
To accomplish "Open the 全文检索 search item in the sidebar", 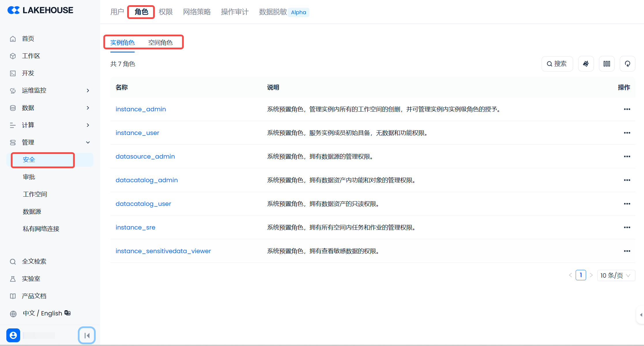I will (x=34, y=262).
